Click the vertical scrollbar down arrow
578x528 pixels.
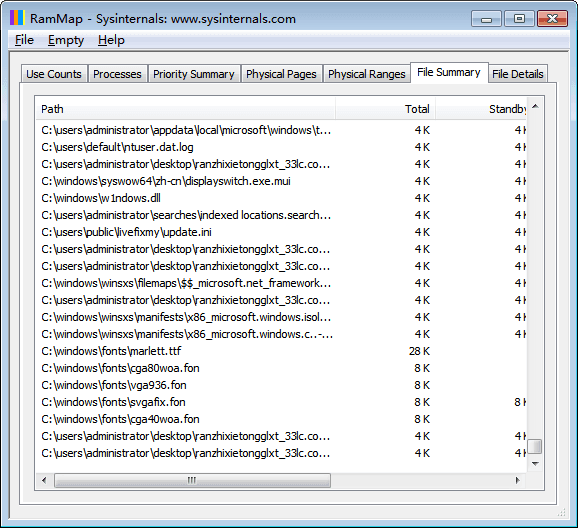point(535,463)
